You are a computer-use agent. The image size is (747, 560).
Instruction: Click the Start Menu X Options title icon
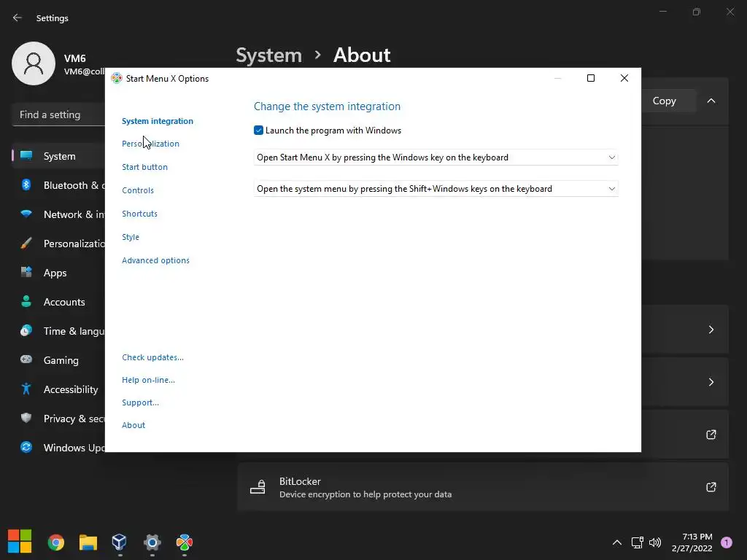117,79
